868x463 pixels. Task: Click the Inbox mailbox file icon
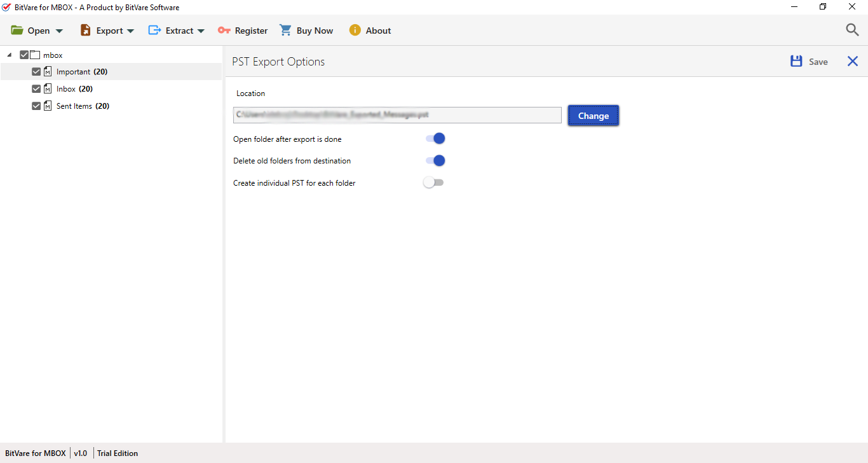click(x=48, y=89)
